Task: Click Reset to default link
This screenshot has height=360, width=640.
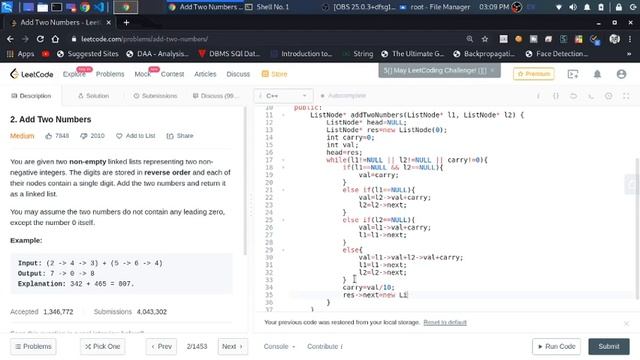Action: (x=445, y=322)
